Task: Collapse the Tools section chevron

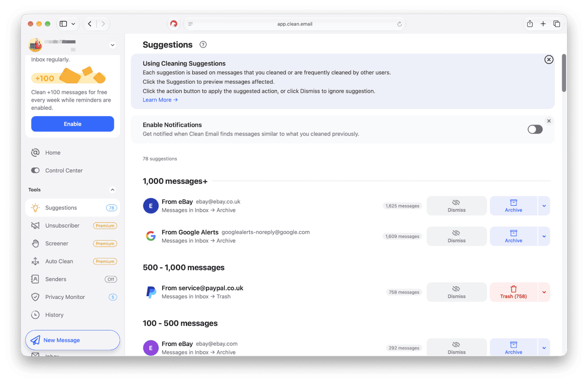Action: 112,190
